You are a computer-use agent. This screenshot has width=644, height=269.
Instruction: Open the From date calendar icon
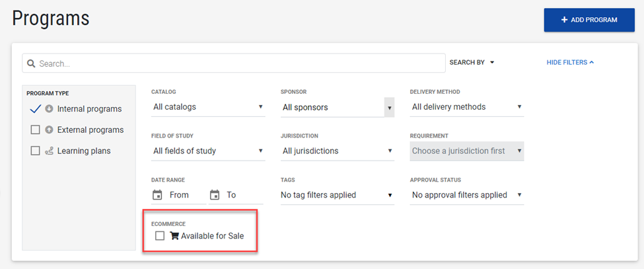(157, 195)
